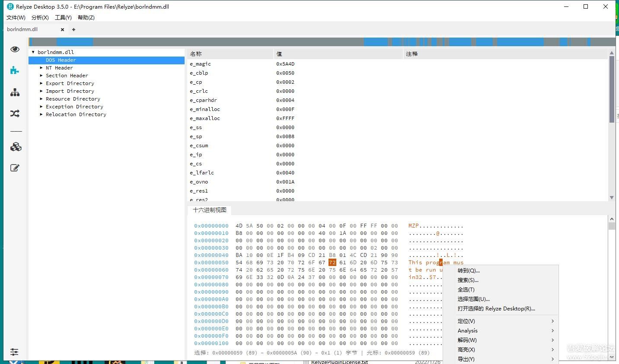Switch to 十六进制视图 tab
The height and width of the screenshot is (364, 619).
pos(210,210)
